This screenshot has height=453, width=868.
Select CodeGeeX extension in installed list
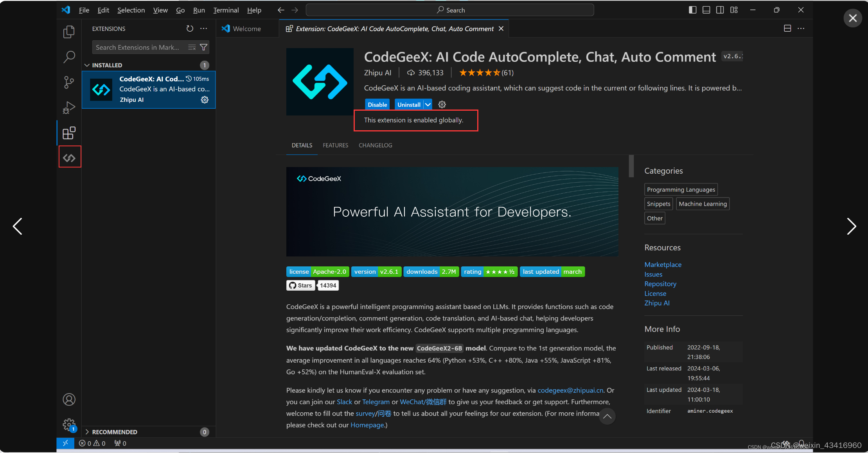149,90
